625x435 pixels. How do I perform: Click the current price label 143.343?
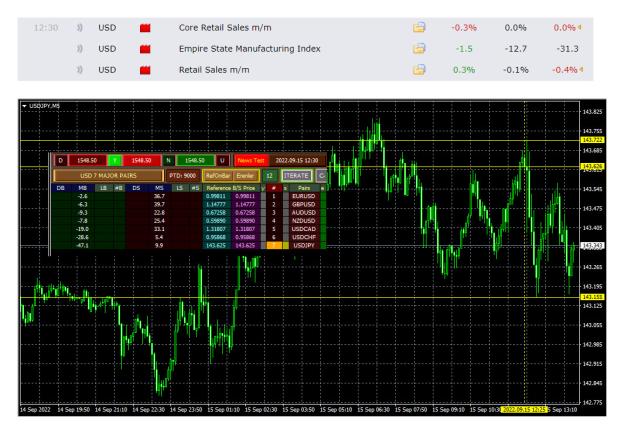[593, 246]
